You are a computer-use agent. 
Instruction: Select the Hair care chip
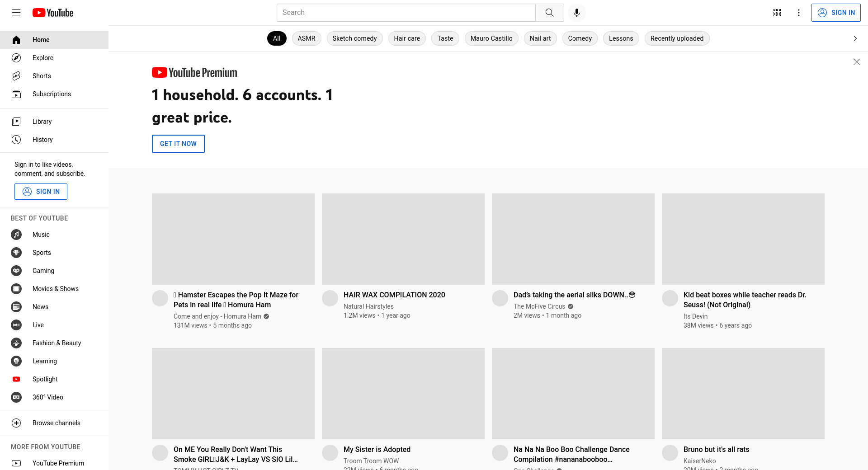407,38
